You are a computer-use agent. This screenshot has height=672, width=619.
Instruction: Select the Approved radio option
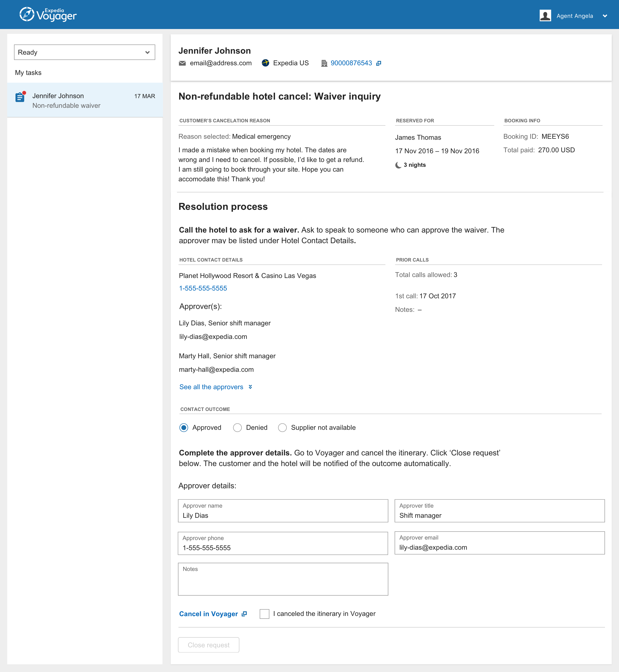pos(184,428)
